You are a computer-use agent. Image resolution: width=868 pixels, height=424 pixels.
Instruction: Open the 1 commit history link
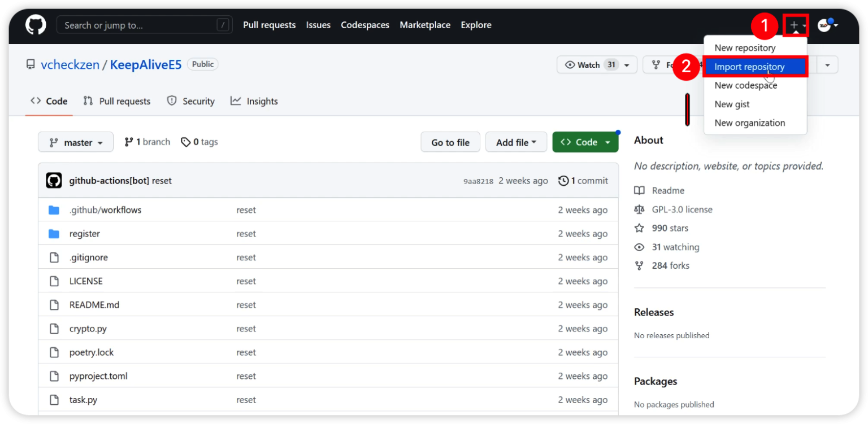583,181
